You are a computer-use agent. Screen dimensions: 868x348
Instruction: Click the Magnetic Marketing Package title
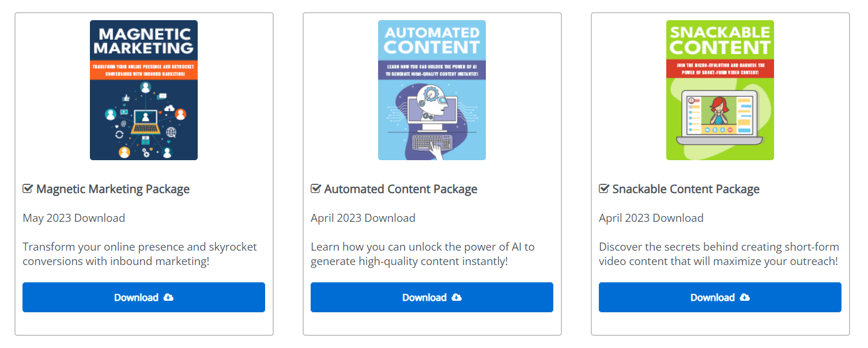click(x=112, y=189)
